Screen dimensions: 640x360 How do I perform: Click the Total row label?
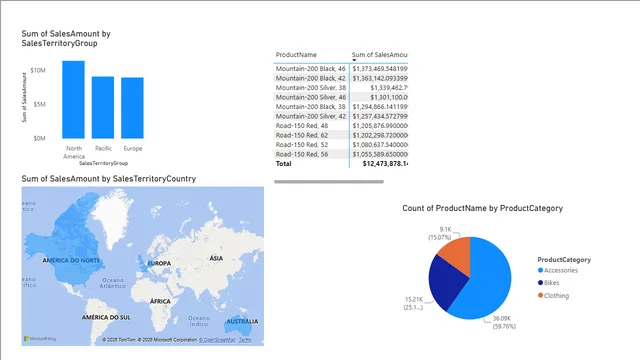[284, 164]
